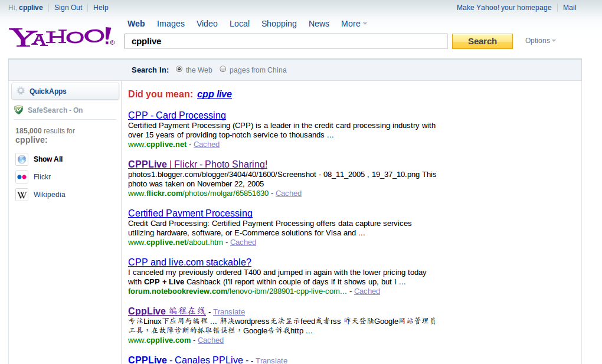Viewport: 602px width, 364px height.
Task: Open Cached link for cpplive.net/about.htm
Action: click(x=243, y=242)
